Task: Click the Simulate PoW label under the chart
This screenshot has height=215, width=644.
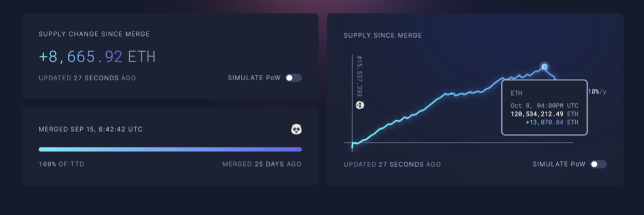Action: click(x=559, y=164)
